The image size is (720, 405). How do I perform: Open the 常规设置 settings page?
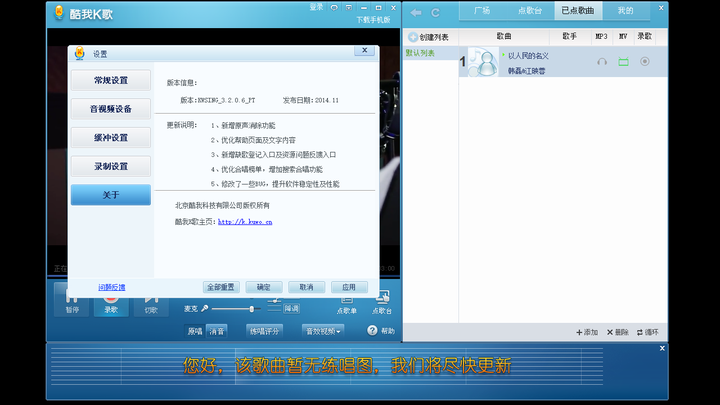pyautogui.click(x=111, y=80)
